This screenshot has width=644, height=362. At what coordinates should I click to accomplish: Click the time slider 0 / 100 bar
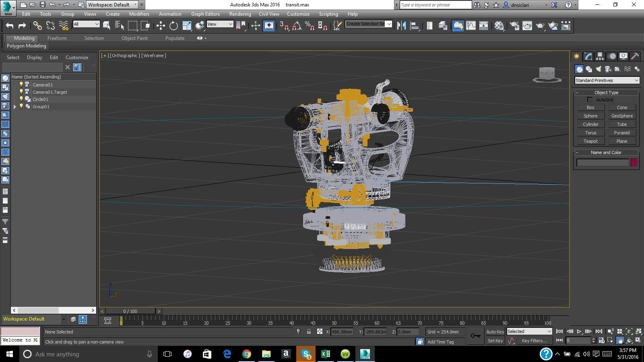[130, 311]
